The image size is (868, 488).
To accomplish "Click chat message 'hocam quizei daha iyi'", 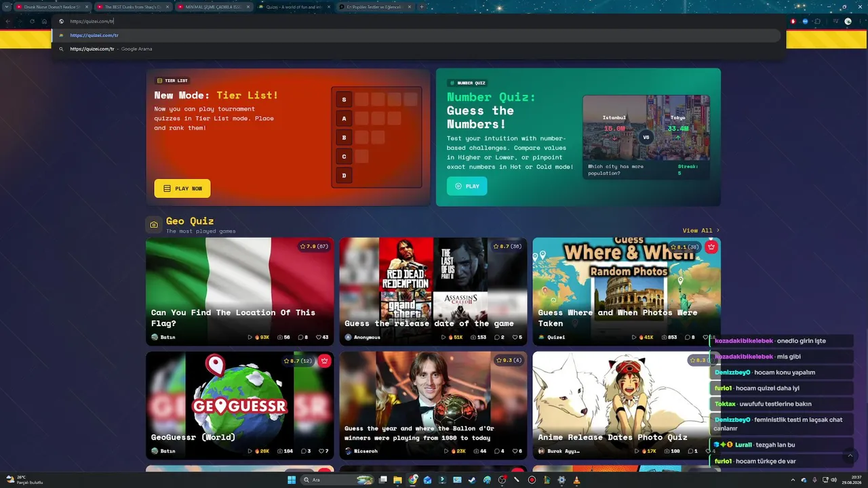I will tap(768, 388).
